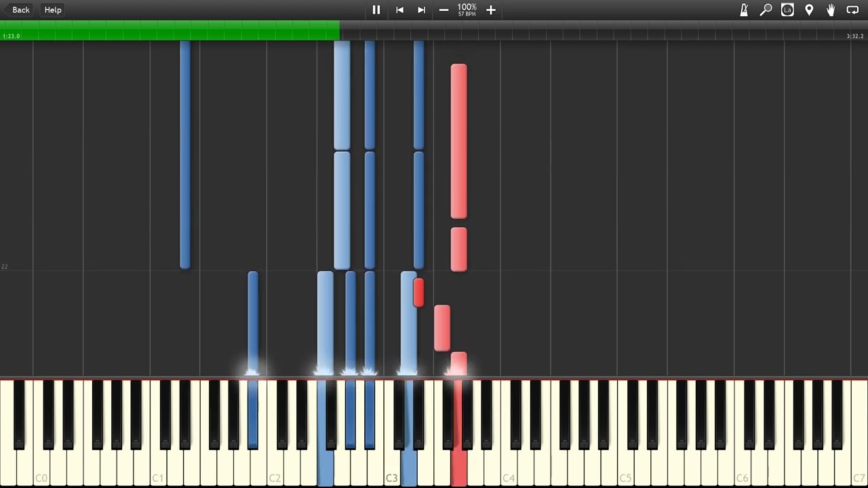Seek in the gray remaining timeline bar
The width and height of the screenshot is (868, 488).
[x=604, y=30]
